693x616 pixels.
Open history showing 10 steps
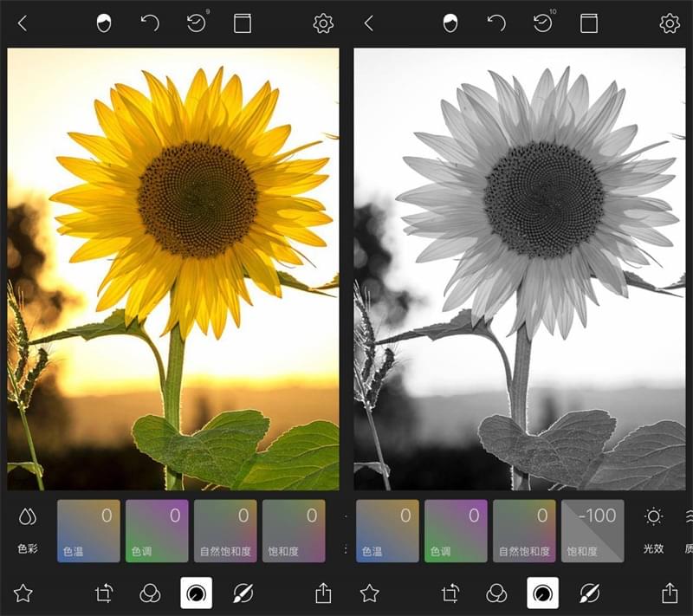coord(543,23)
